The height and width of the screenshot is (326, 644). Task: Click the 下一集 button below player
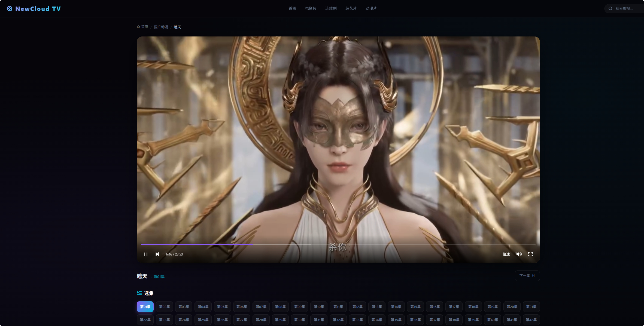(527, 276)
